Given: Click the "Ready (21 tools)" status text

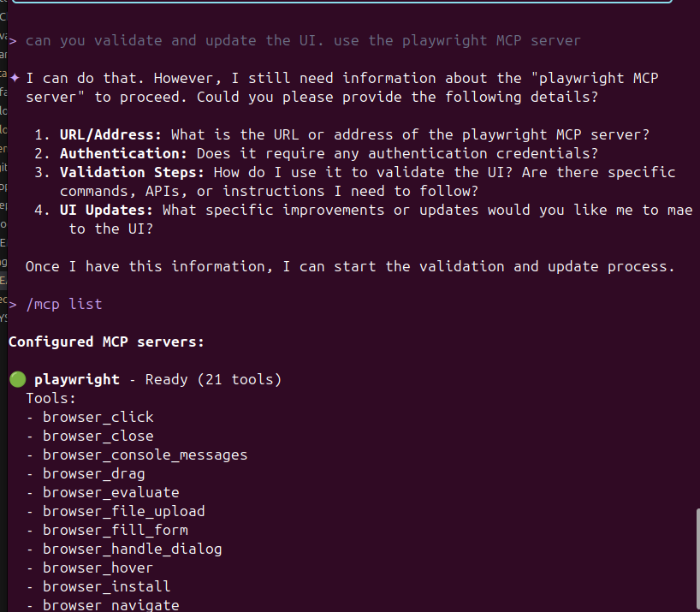Looking at the screenshot, I should [213, 379].
